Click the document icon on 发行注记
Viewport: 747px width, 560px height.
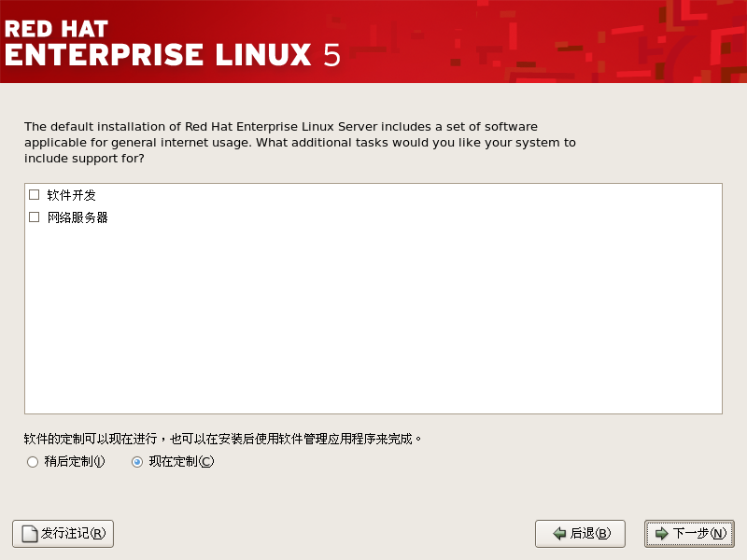pos(29,534)
